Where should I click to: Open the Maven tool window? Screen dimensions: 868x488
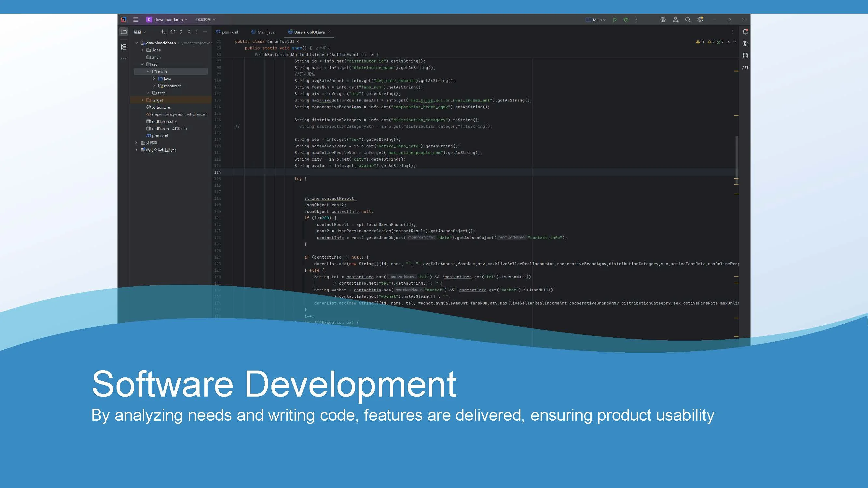pyautogui.click(x=745, y=67)
